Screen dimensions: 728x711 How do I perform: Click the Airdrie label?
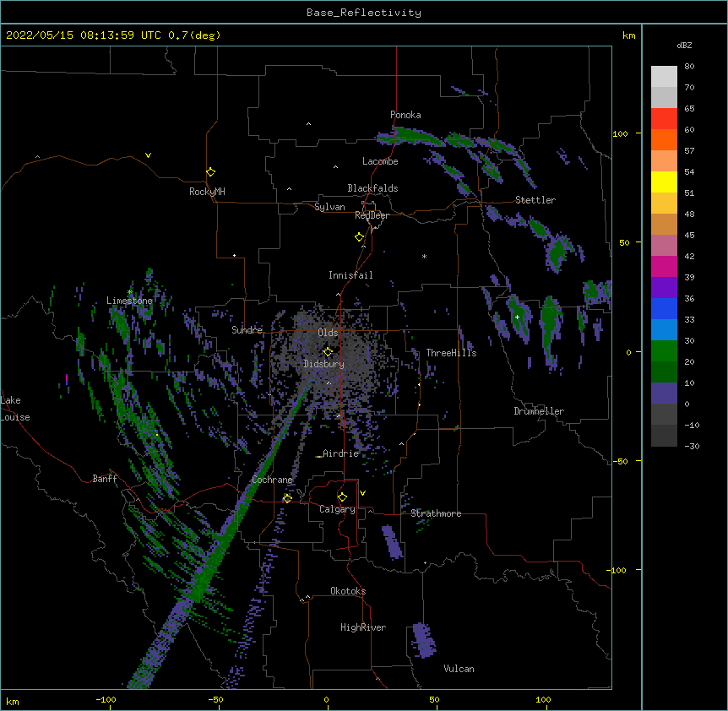click(341, 453)
